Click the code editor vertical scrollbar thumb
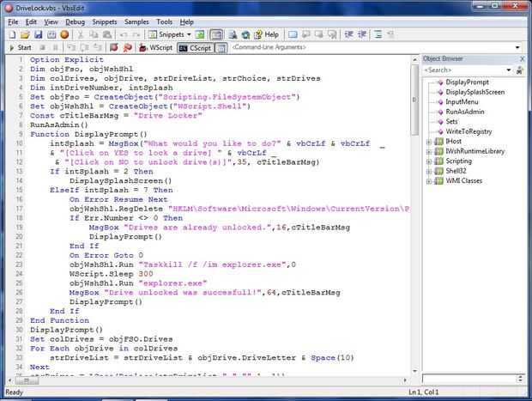This screenshot has height=401, width=532. point(414,99)
